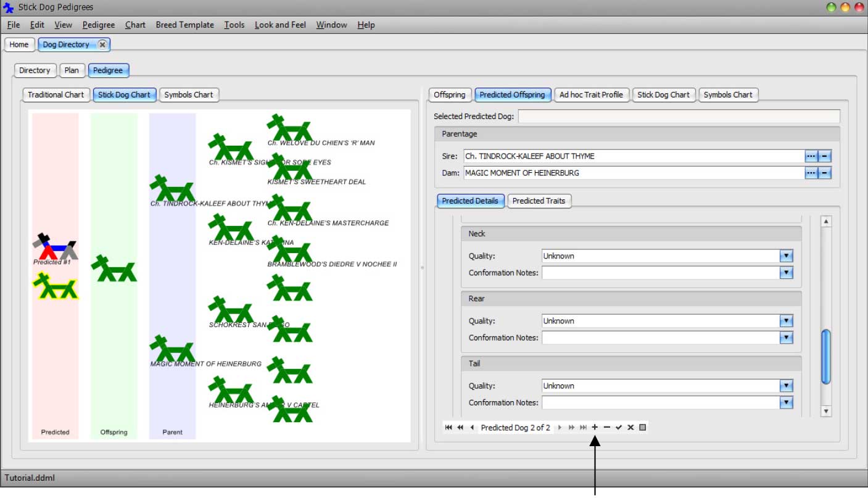868x498 pixels.
Task: Delete predicted dog using the minus icon
Action: (607, 427)
